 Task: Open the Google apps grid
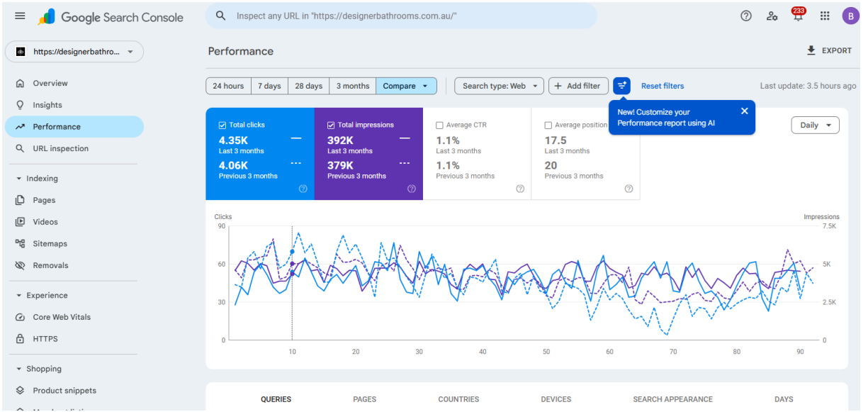pos(825,16)
